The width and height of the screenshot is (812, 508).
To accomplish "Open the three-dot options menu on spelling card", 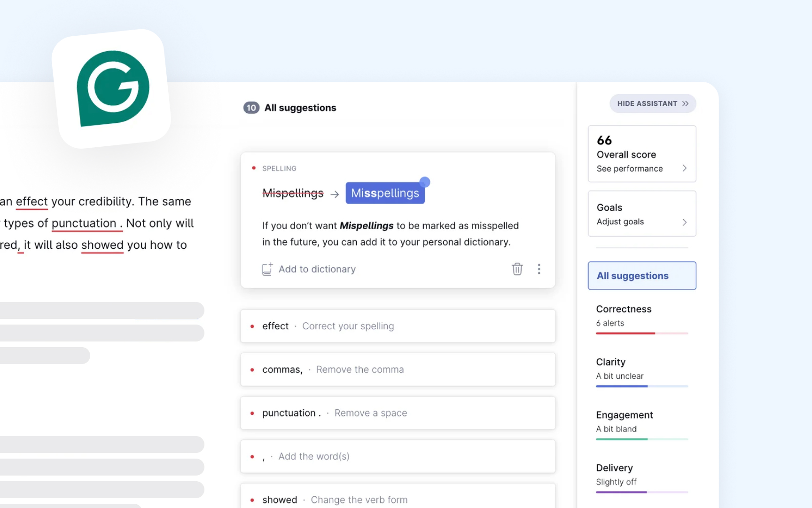I will [539, 269].
